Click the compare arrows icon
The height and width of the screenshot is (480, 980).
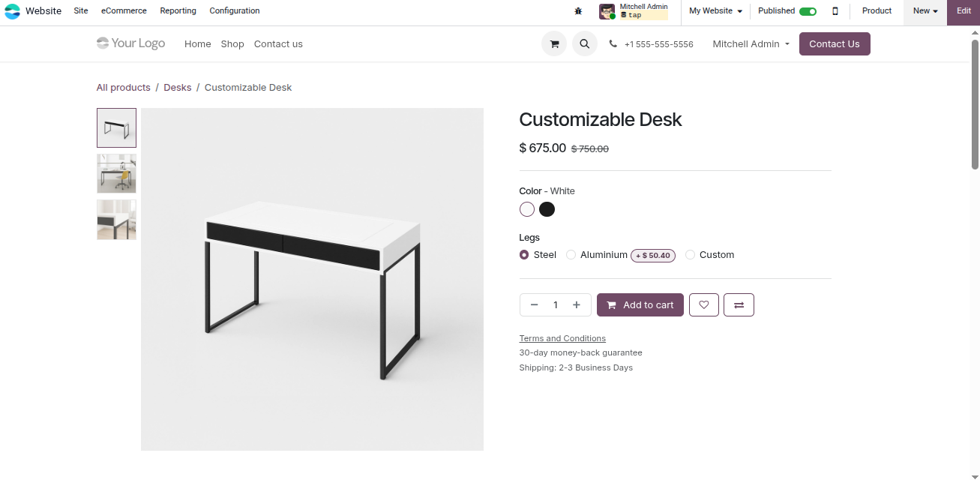tap(739, 304)
